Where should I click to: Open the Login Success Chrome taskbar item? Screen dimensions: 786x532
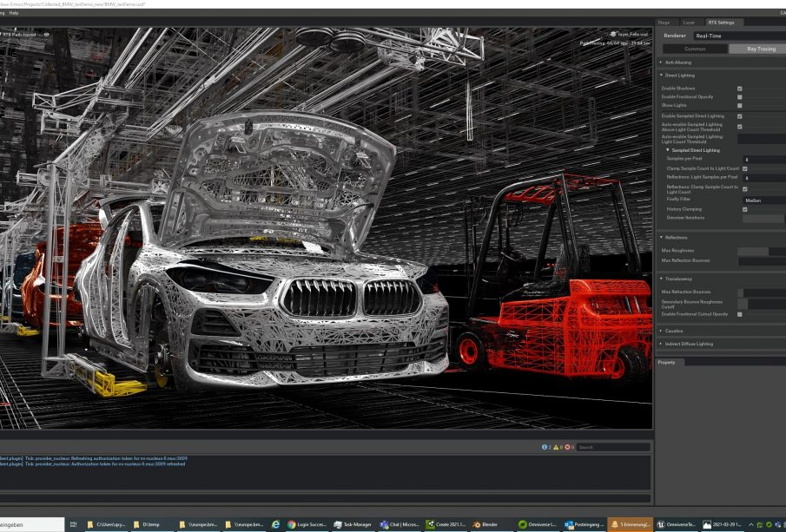pyautogui.click(x=308, y=524)
